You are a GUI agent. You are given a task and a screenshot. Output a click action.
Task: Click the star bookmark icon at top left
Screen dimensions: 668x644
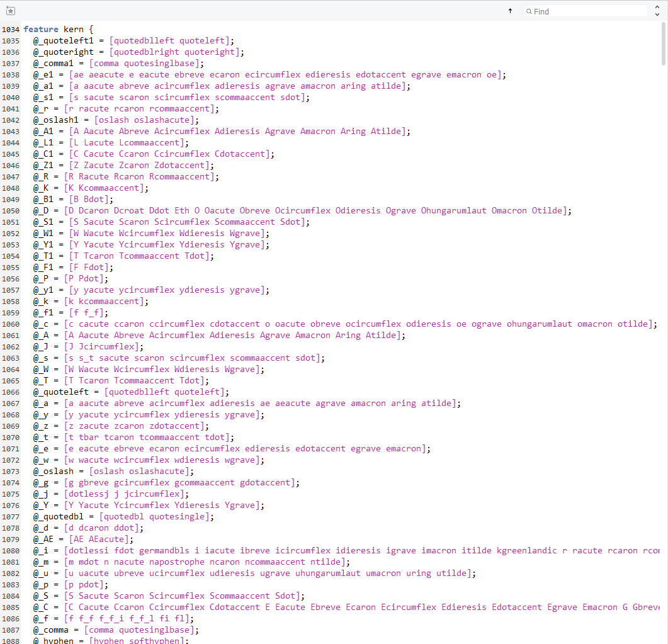pyautogui.click(x=10, y=11)
